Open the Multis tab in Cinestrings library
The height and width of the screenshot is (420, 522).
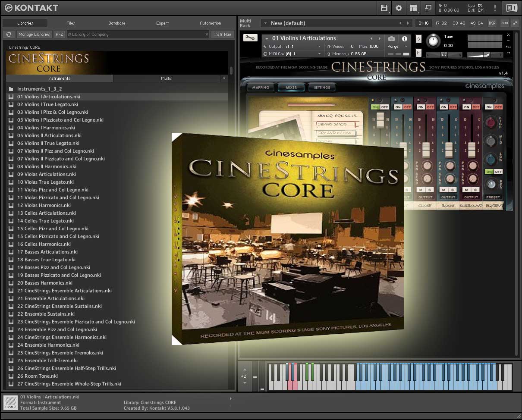(167, 78)
